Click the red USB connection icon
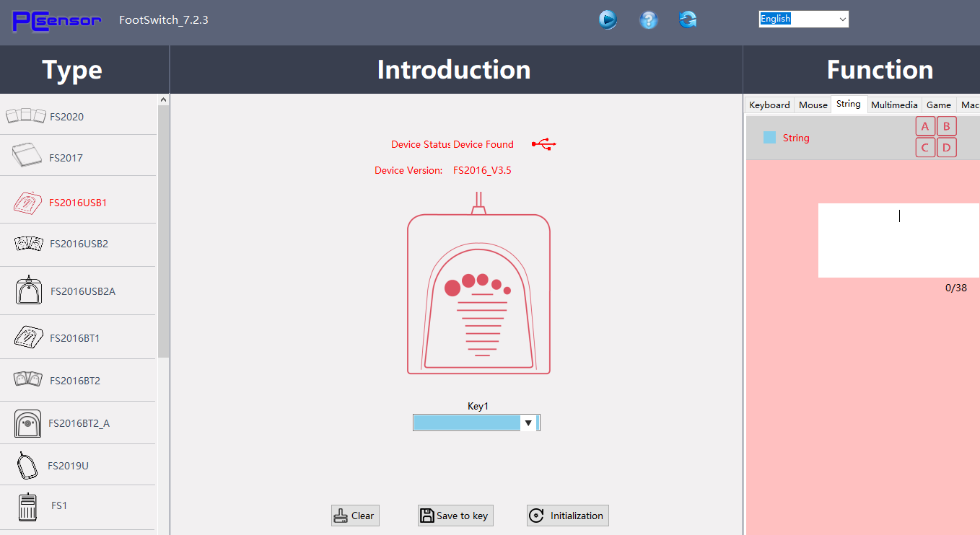This screenshot has height=535, width=980. pos(544,144)
